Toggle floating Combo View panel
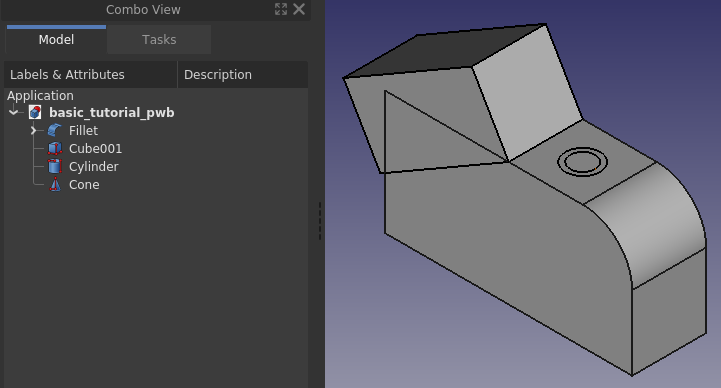The image size is (721, 388). tap(281, 9)
